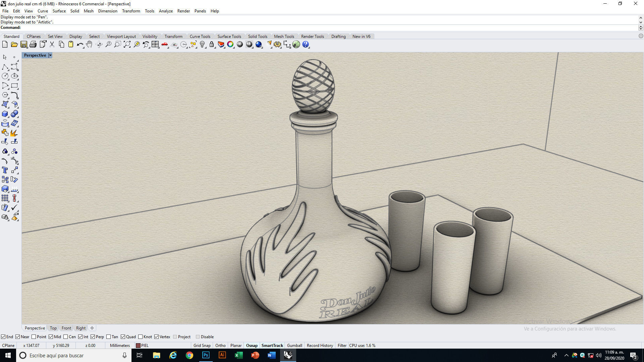Image resolution: width=644 pixels, height=362 pixels.
Task: Click the Undo arrow icon
Action: coord(80,45)
